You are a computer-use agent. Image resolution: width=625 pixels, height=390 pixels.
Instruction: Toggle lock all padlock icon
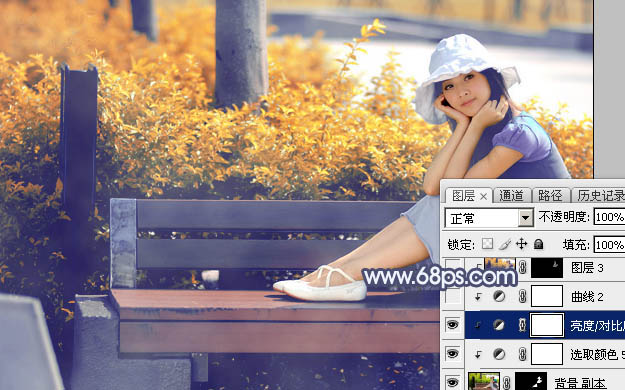pos(539,244)
